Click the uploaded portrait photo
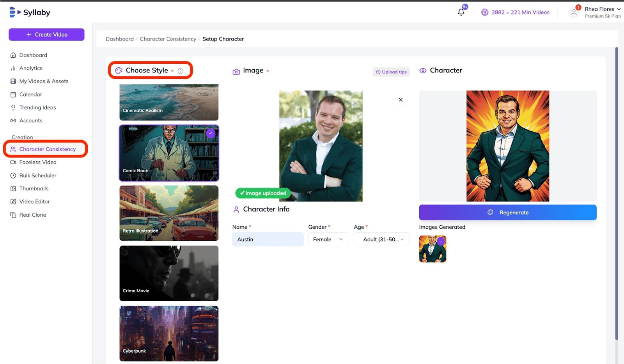The image size is (624, 364). (x=321, y=146)
